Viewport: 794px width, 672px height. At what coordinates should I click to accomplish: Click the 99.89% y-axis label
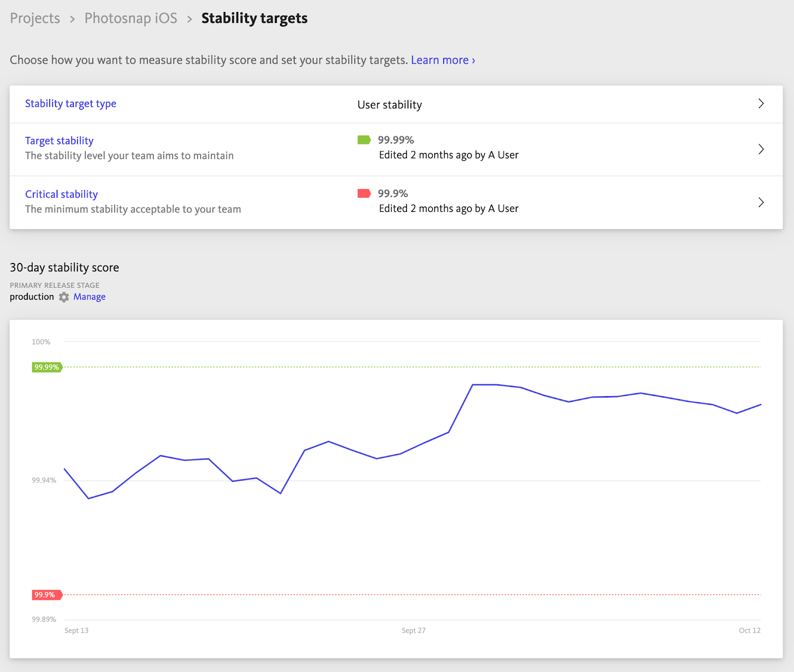(44, 619)
